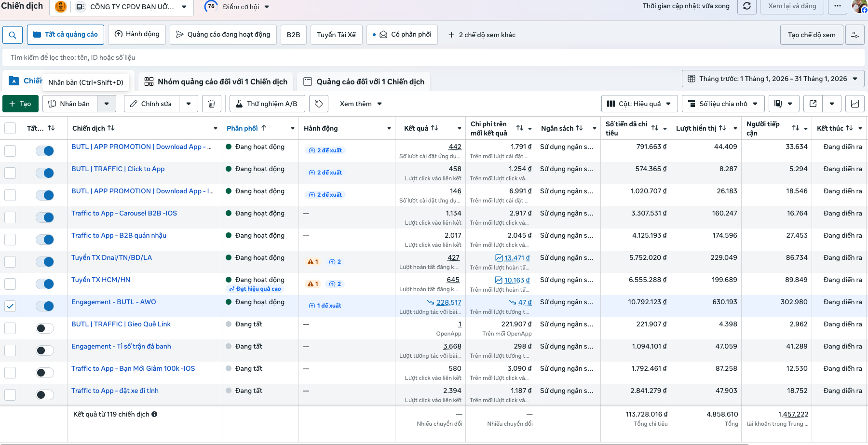The height and width of the screenshot is (445, 868).
Task: Click the view filter settings icon
Action: coord(854,35)
